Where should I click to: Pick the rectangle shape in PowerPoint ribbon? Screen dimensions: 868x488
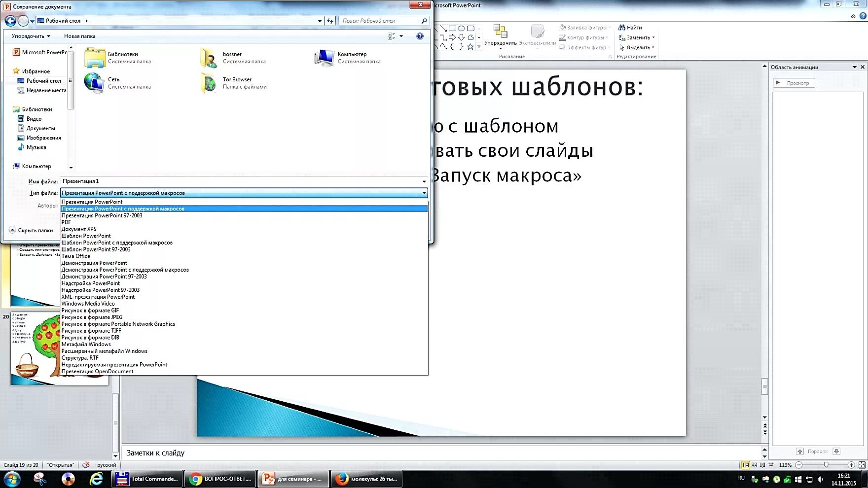[452, 28]
